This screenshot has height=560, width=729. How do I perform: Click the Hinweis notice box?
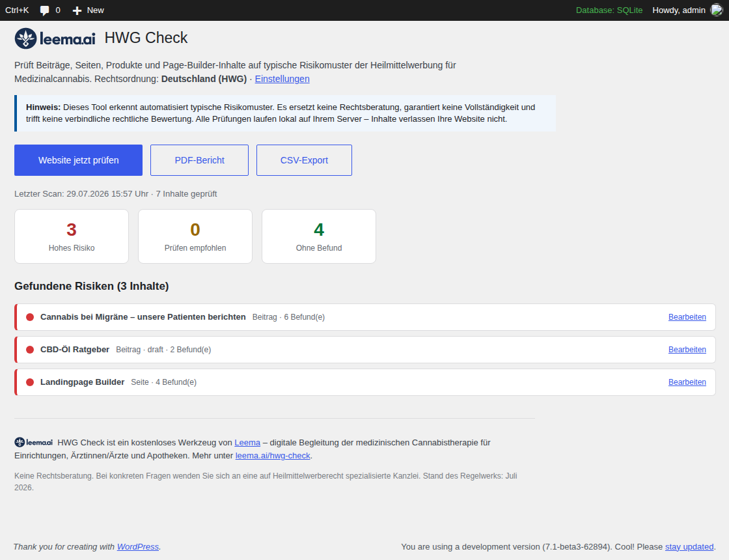click(285, 113)
